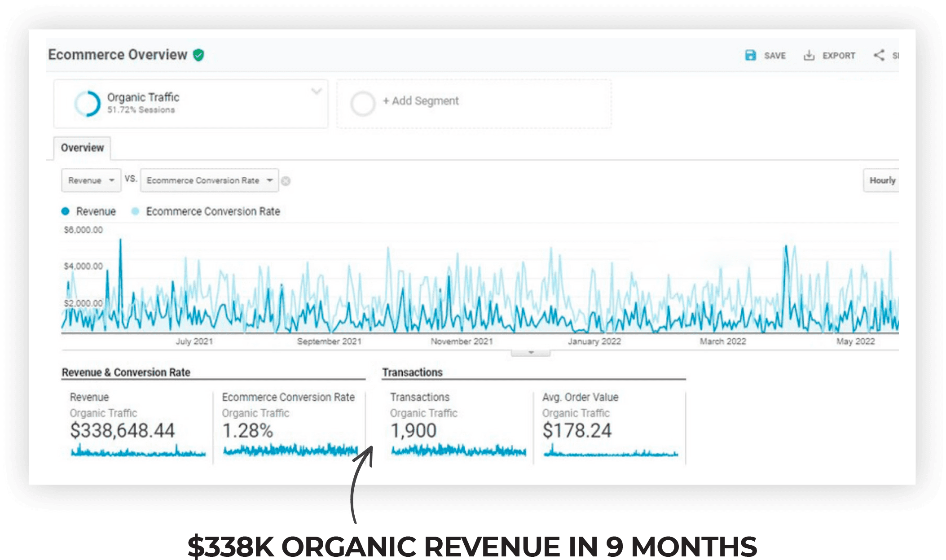Click the share icon
The image size is (946, 560).
[x=879, y=55]
